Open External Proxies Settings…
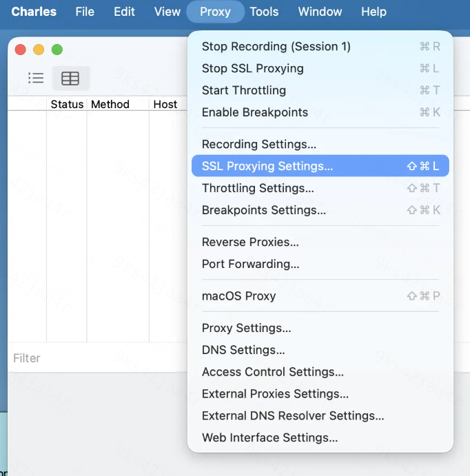Viewport: 470px width, 476px height. pyautogui.click(x=320, y=394)
